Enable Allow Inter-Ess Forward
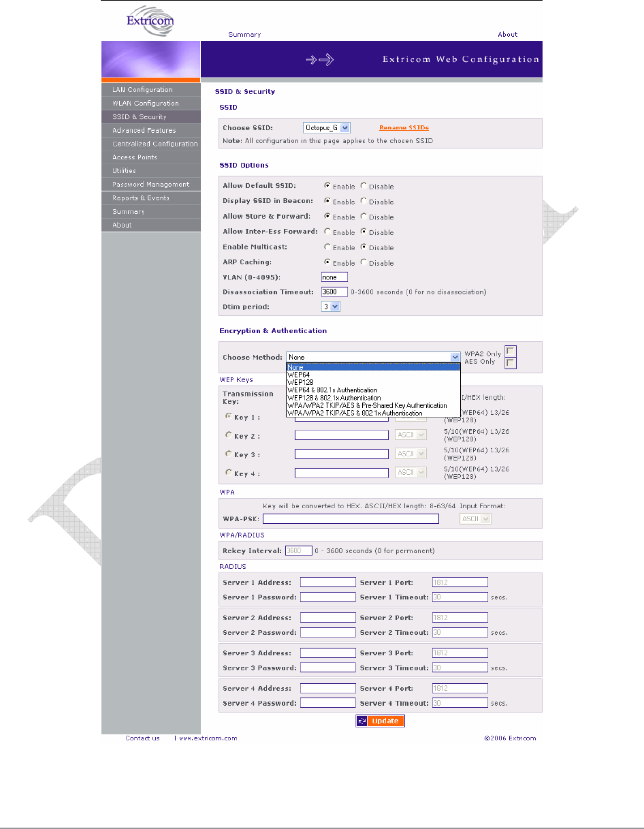Image resolution: width=644 pixels, height=829 pixels. point(327,232)
